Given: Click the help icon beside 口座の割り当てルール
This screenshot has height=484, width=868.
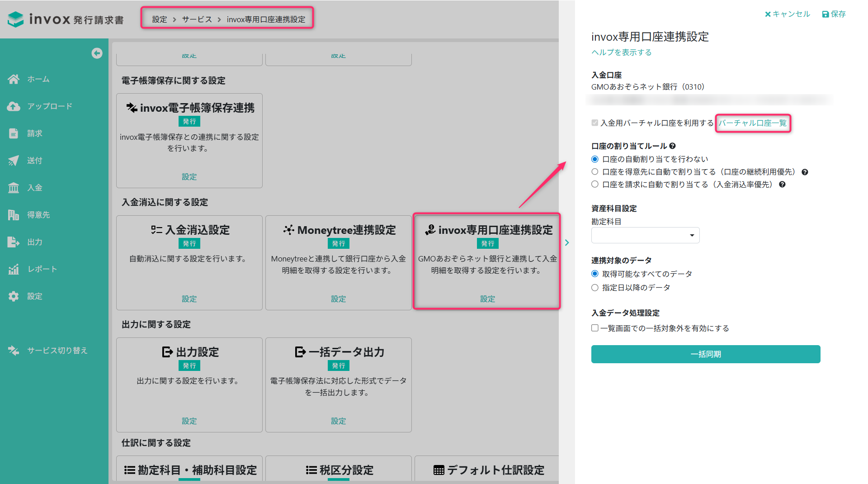Looking at the screenshot, I should 672,146.
